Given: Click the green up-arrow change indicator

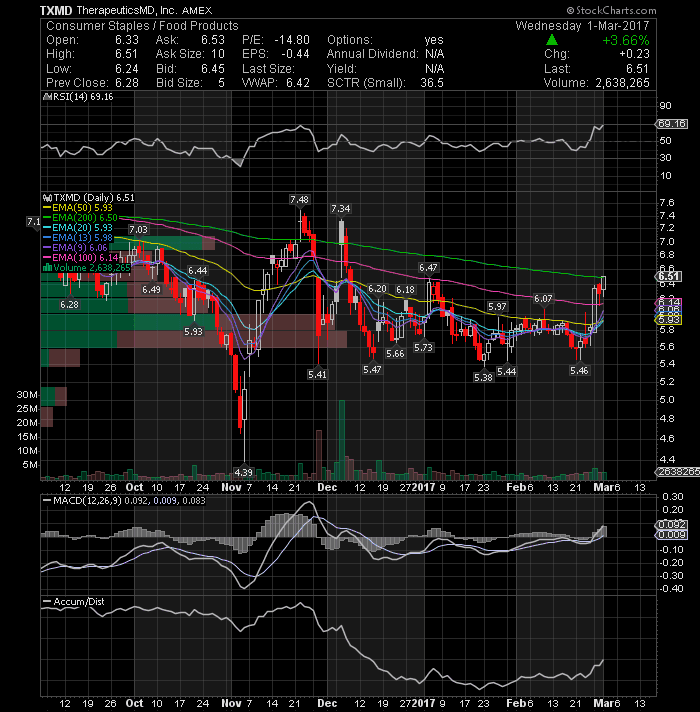Looking at the screenshot, I should pyautogui.click(x=552, y=40).
